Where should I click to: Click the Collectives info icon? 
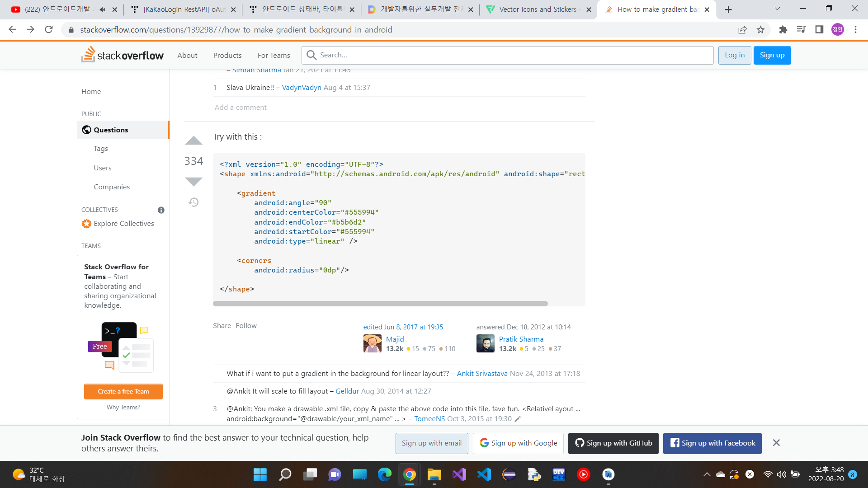[x=161, y=210]
